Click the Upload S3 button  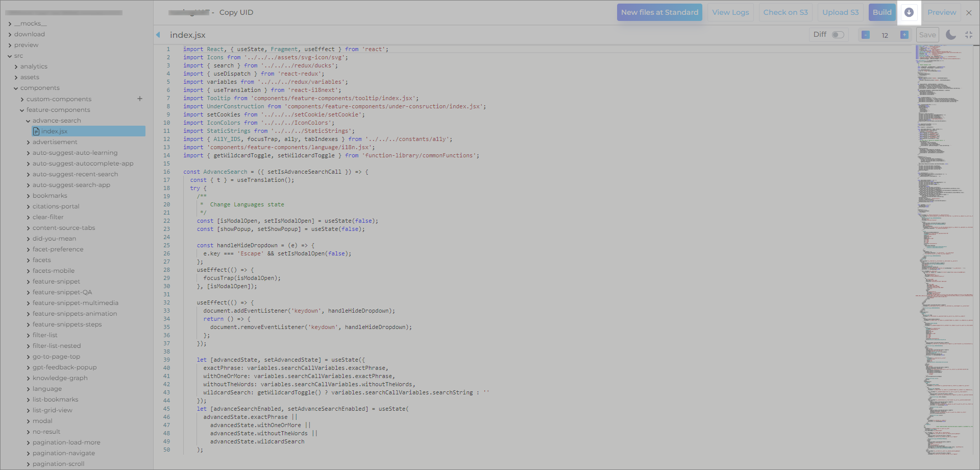[x=840, y=13]
